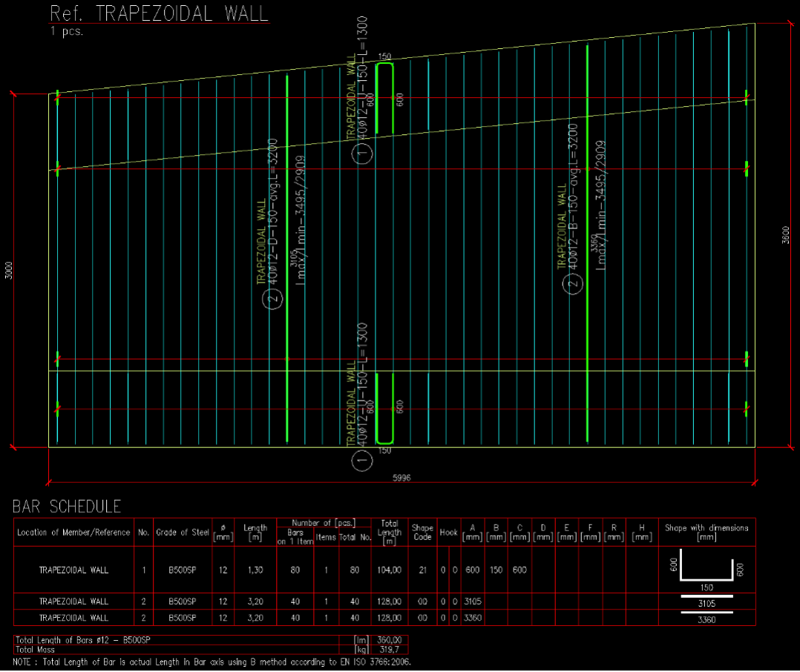Click the "Hook" column header
The height and width of the screenshot is (672, 800).
448,533
